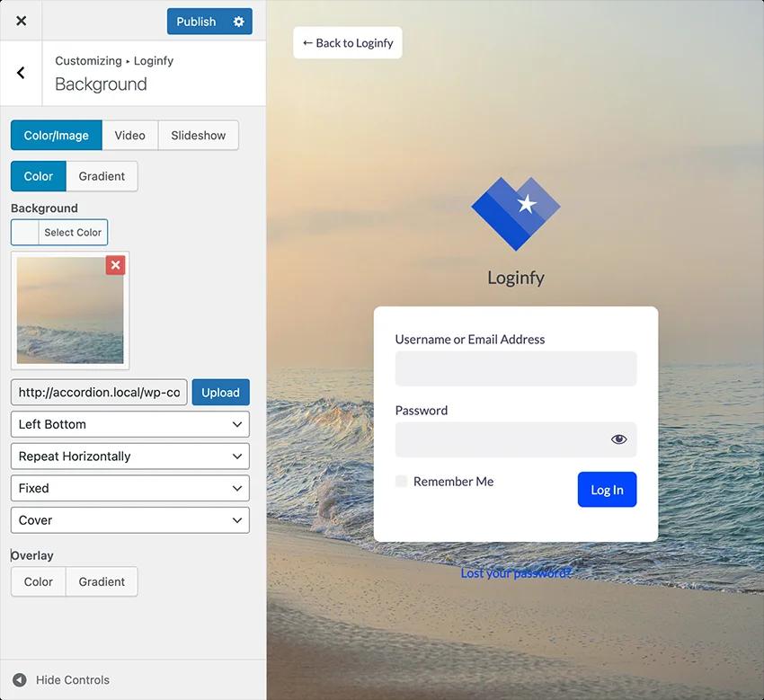764x700 pixels.
Task: Click the back arrow to leave Background panel
Action: [21, 72]
